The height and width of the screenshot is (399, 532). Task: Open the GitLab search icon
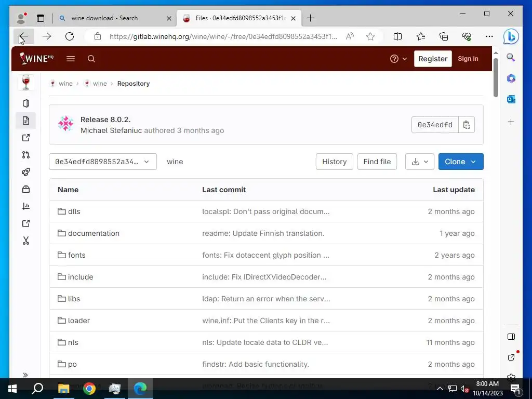pyautogui.click(x=91, y=59)
